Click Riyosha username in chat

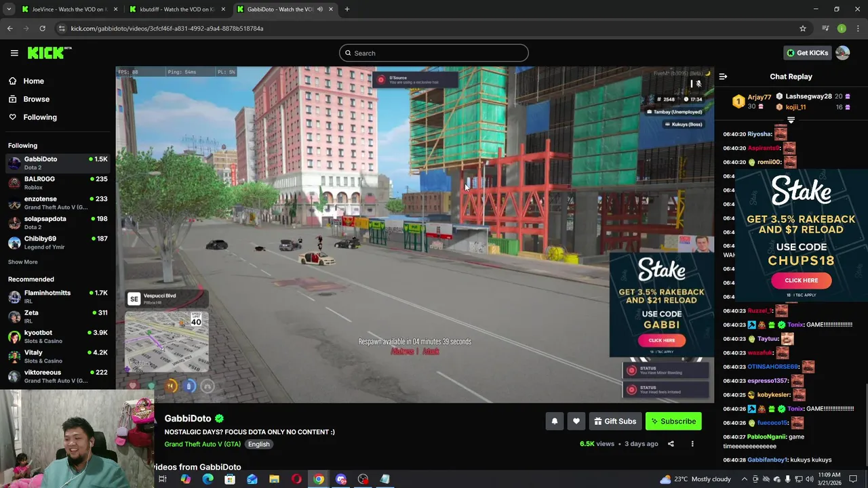(x=759, y=134)
